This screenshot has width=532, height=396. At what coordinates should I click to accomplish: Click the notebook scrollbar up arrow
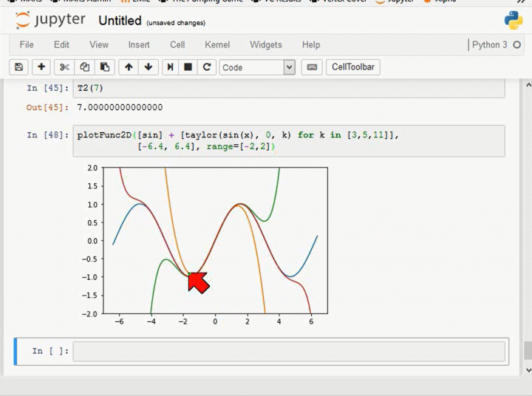[528, 84]
